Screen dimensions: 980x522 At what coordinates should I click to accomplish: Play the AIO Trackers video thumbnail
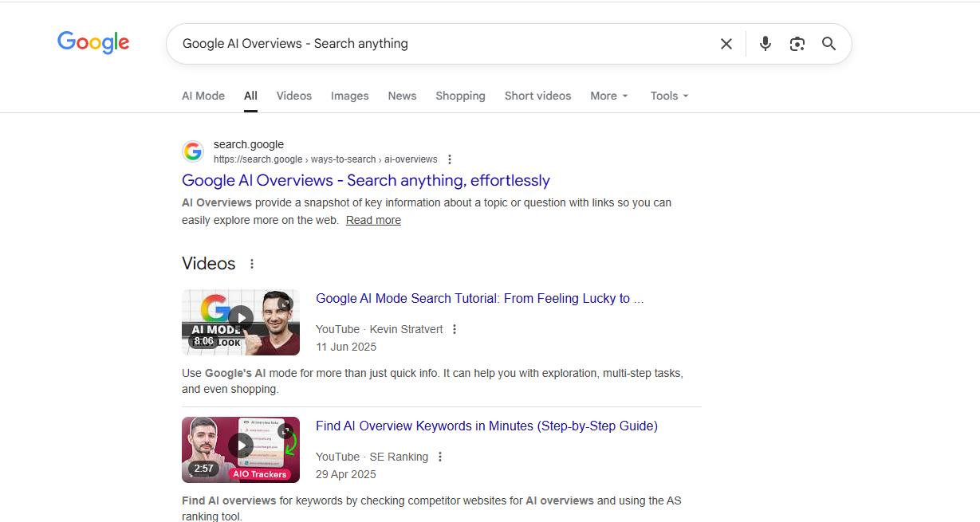click(x=241, y=449)
